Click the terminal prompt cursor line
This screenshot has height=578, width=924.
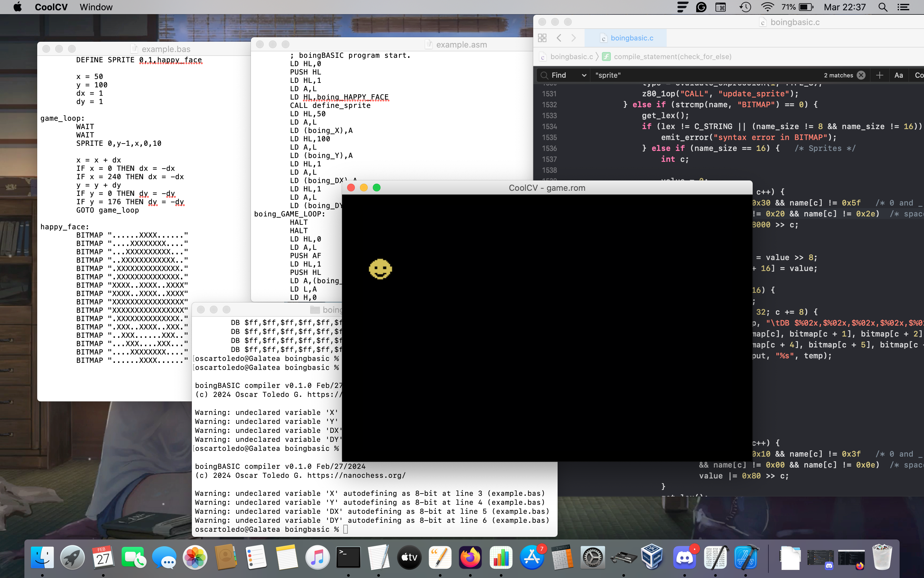pos(271,530)
